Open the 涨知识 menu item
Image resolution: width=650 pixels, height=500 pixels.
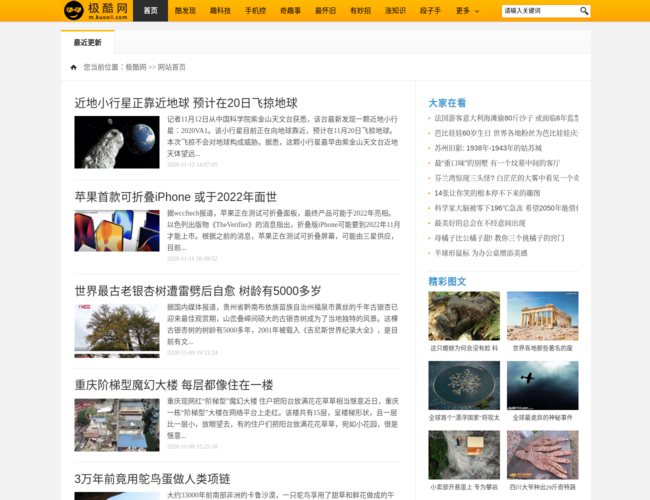(x=395, y=11)
